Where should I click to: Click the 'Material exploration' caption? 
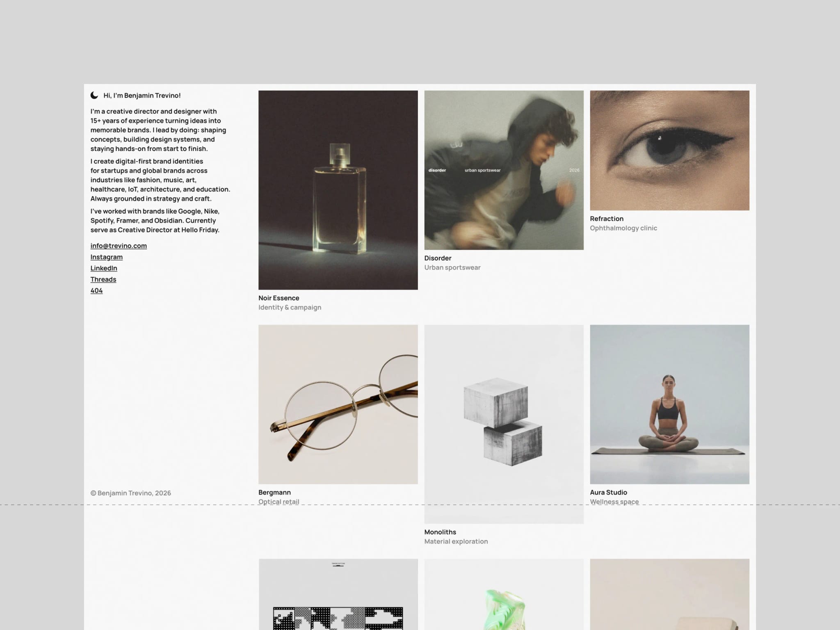pyautogui.click(x=456, y=541)
